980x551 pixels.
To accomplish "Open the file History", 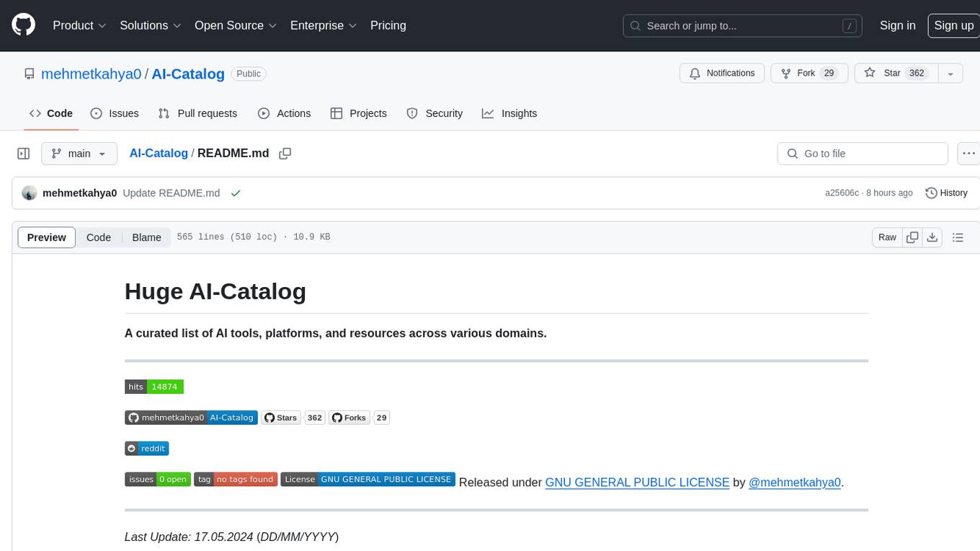I will pos(946,193).
